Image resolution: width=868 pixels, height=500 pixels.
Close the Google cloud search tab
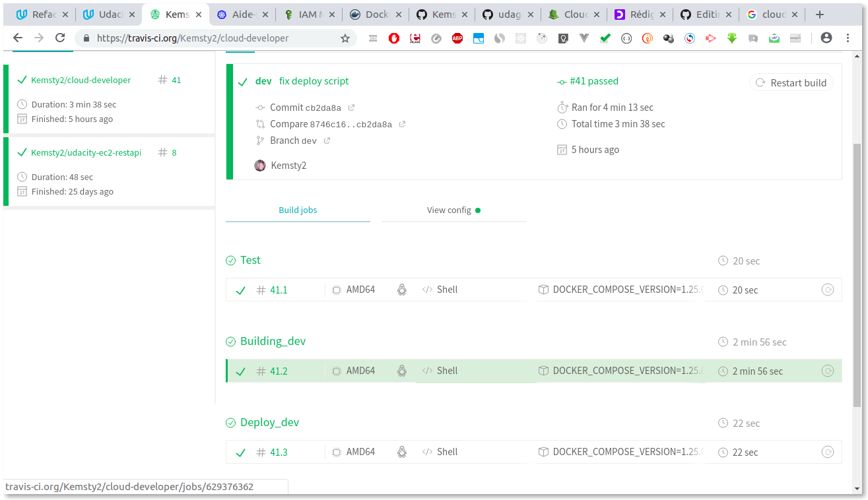click(x=795, y=15)
